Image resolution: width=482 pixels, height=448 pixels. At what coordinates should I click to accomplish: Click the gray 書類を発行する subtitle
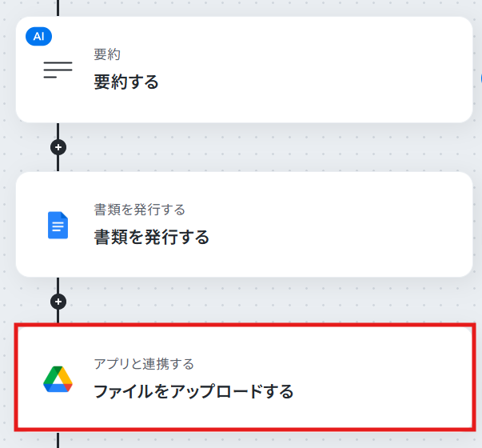pos(140,210)
